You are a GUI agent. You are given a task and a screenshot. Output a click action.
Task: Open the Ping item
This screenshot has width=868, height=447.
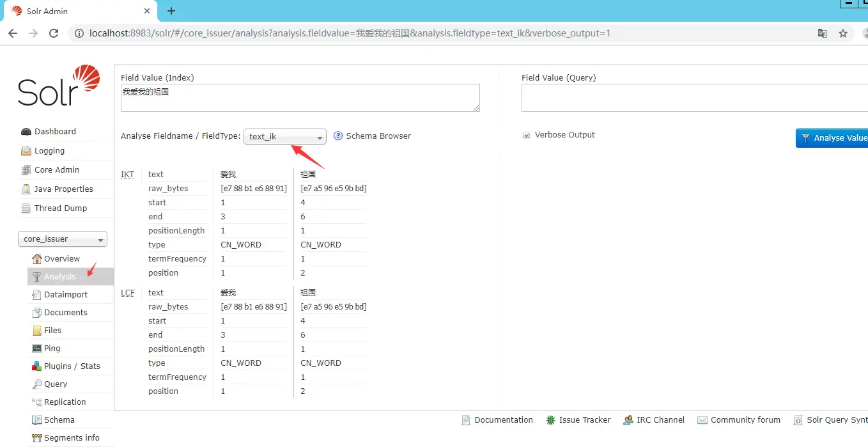52,349
